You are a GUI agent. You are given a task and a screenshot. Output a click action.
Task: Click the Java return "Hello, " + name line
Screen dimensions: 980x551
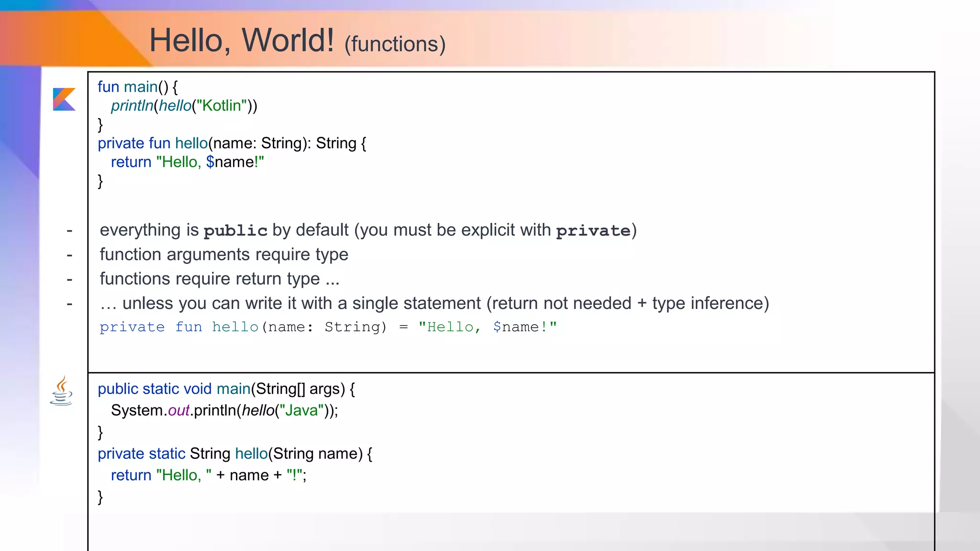point(208,475)
